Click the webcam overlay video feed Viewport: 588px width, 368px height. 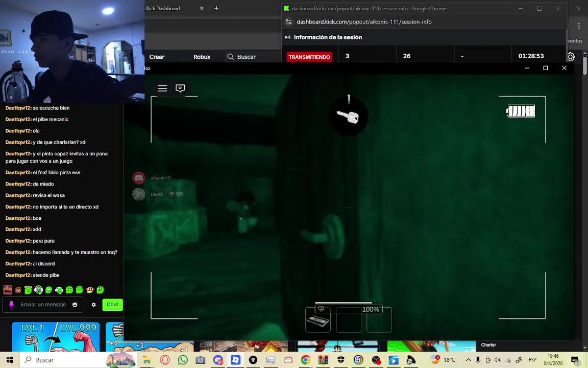[72, 51]
